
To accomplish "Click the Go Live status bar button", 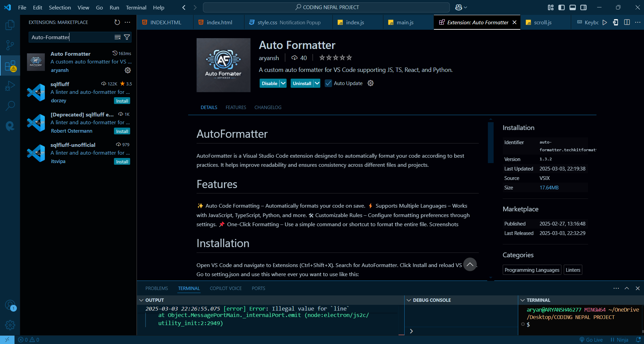I will point(591,340).
